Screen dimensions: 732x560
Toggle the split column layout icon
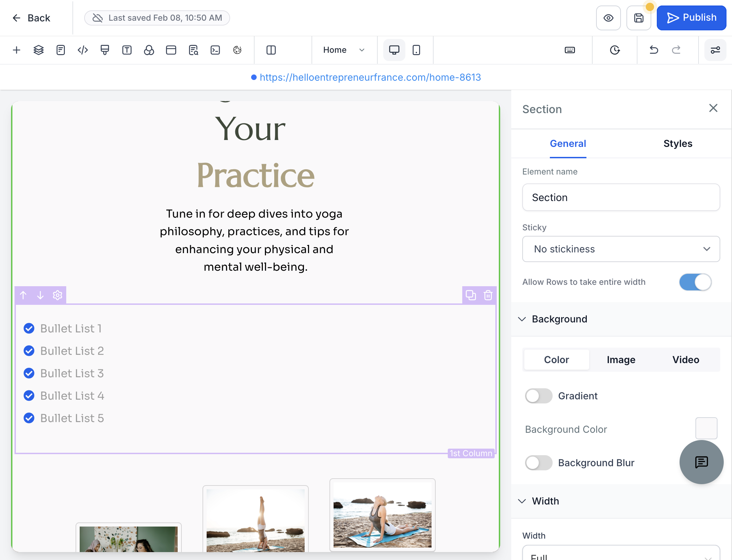pyautogui.click(x=271, y=50)
